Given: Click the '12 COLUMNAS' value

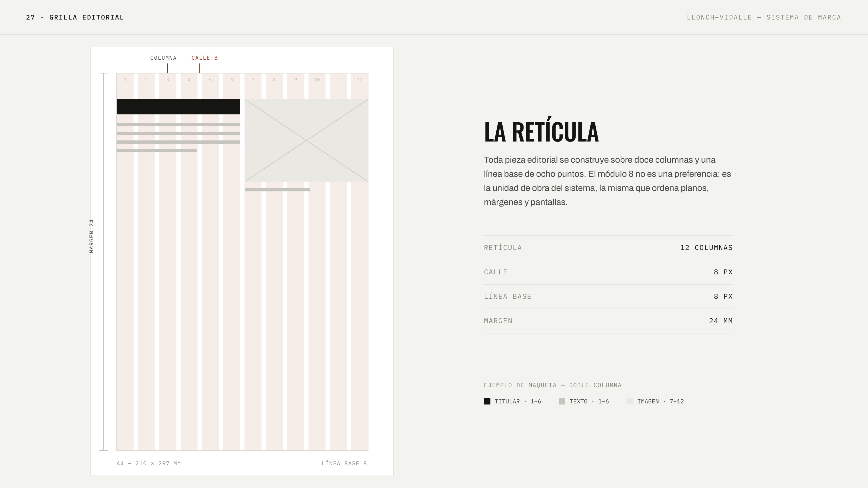Looking at the screenshot, I should pyautogui.click(x=706, y=248).
